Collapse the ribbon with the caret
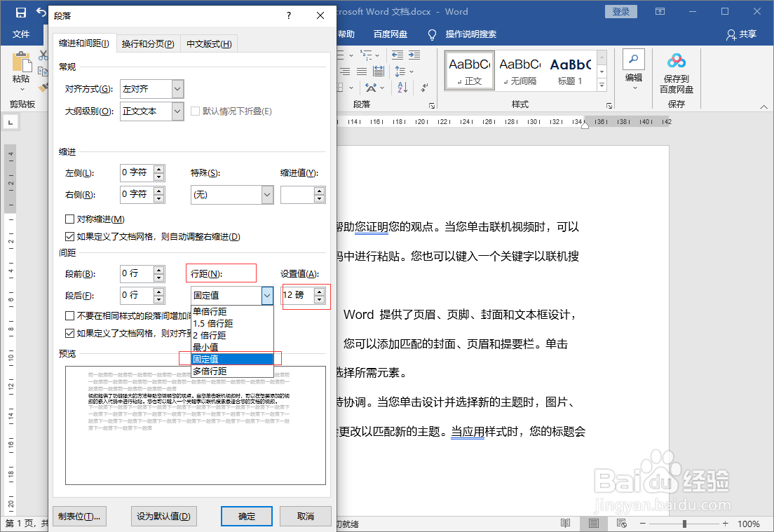The height and width of the screenshot is (532, 774). click(x=763, y=106)
